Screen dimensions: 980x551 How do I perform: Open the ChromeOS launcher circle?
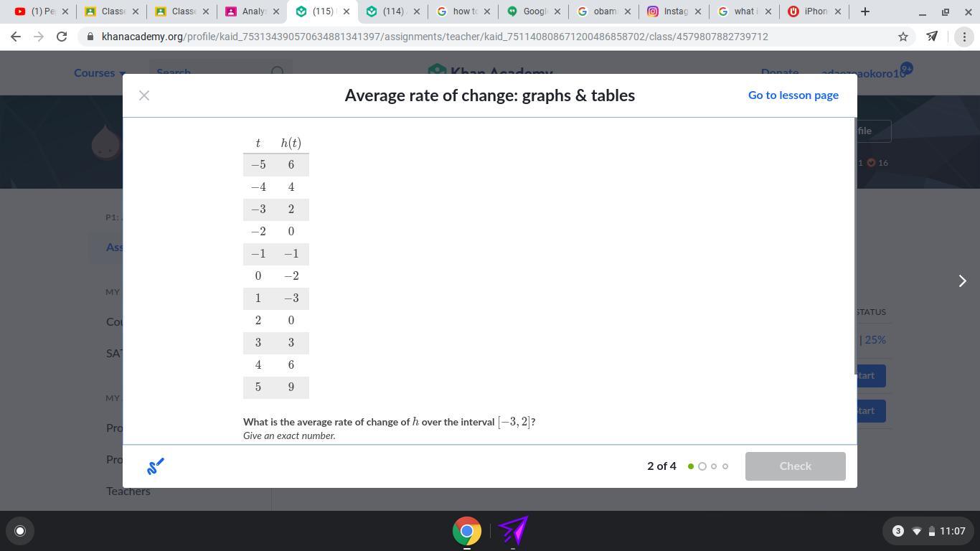click(20, 531)
